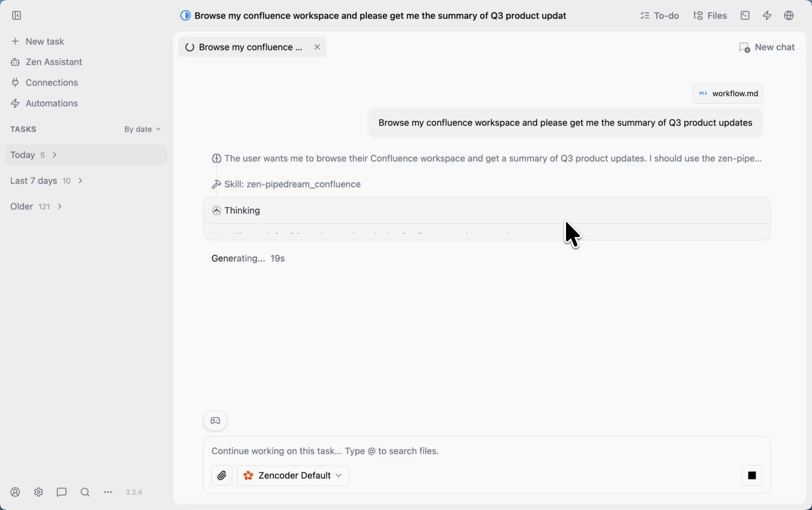Image resolution: width=812 pixels, height=510 pixels.
Task: Click the game controller icon above input
Action: pyautogui.click(x=215, y=421)
